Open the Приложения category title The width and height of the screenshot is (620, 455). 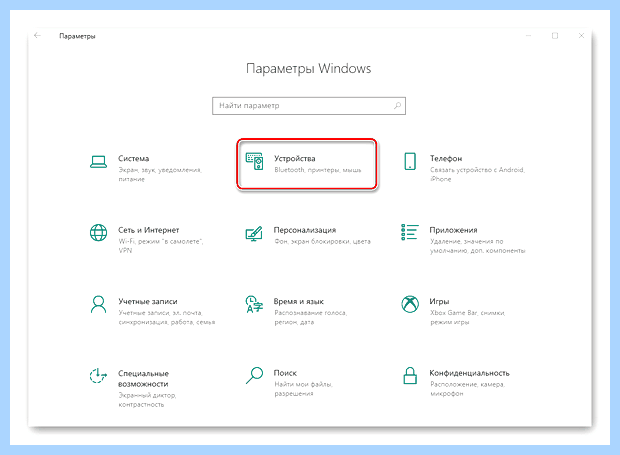pos(454,230)
